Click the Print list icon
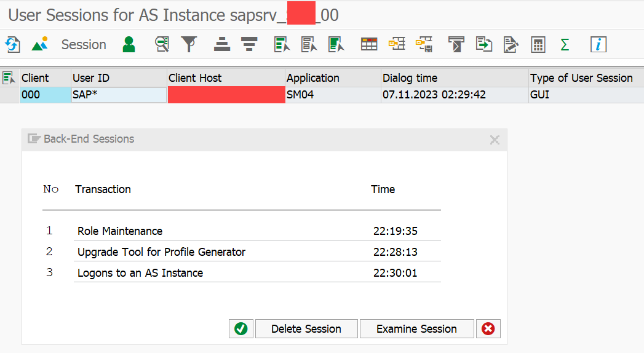This screenshot has height=353, width=644. [x=456, y=44]
